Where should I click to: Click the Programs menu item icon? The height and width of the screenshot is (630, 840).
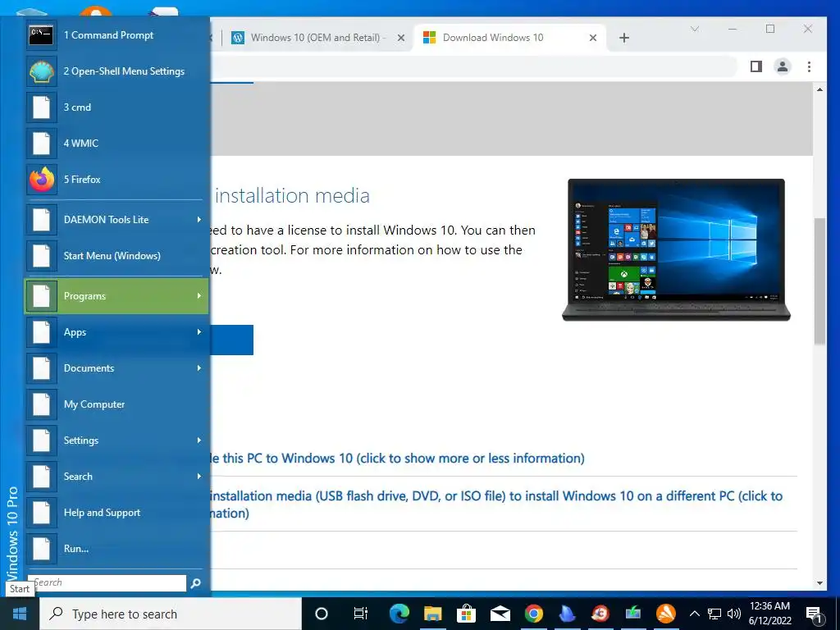click(x=42, y=295)
